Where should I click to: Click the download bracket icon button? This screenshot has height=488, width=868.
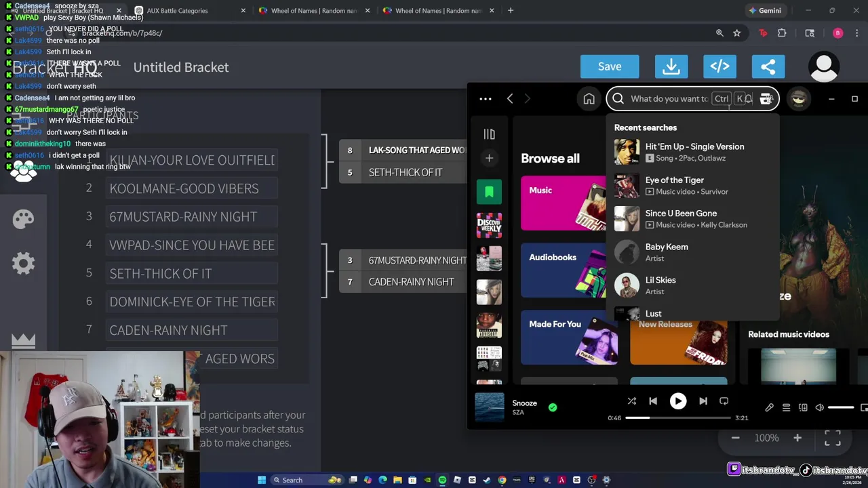pyautogui.click(x=671, y=66)
